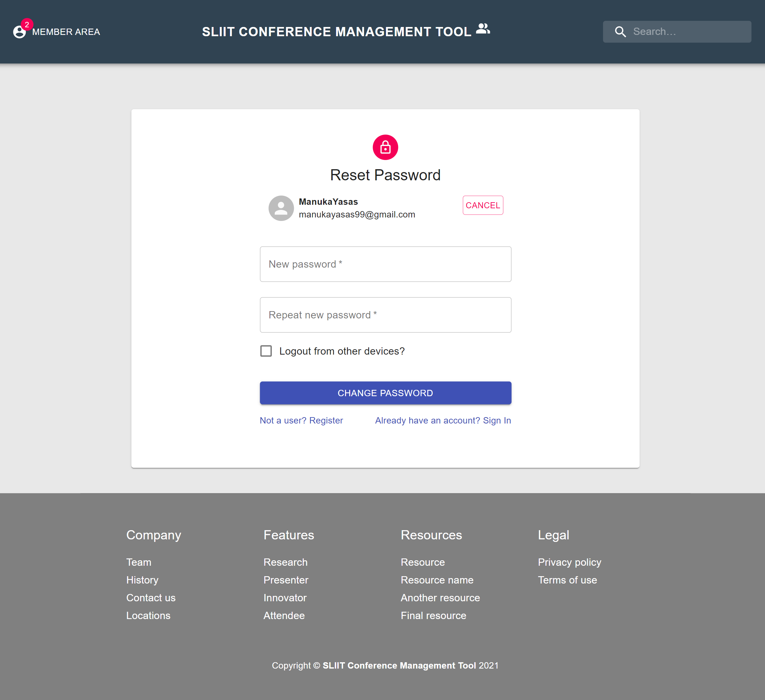Click the History link under Company
765x700 pixels.
pyautogui.click(x=142, y=580)
